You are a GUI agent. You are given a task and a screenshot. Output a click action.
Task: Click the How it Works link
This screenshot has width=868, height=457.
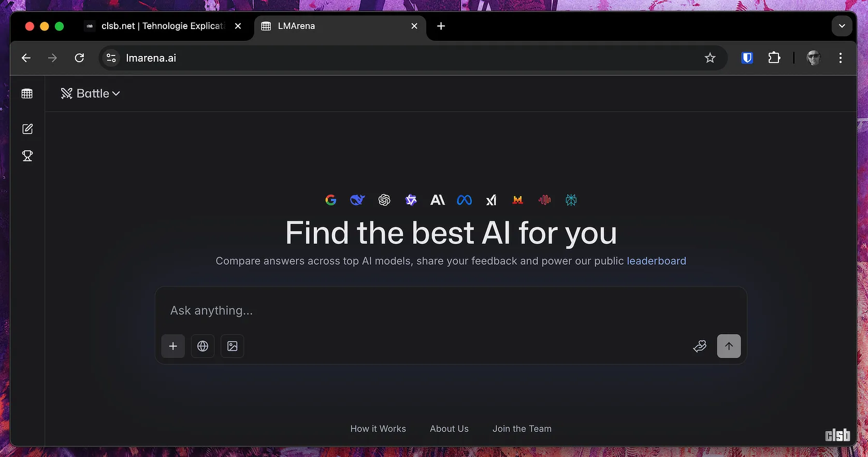[378, 429]
